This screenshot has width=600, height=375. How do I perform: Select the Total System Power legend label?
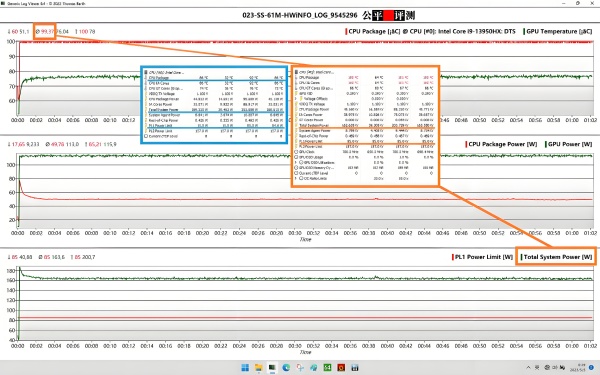(558, 257)
